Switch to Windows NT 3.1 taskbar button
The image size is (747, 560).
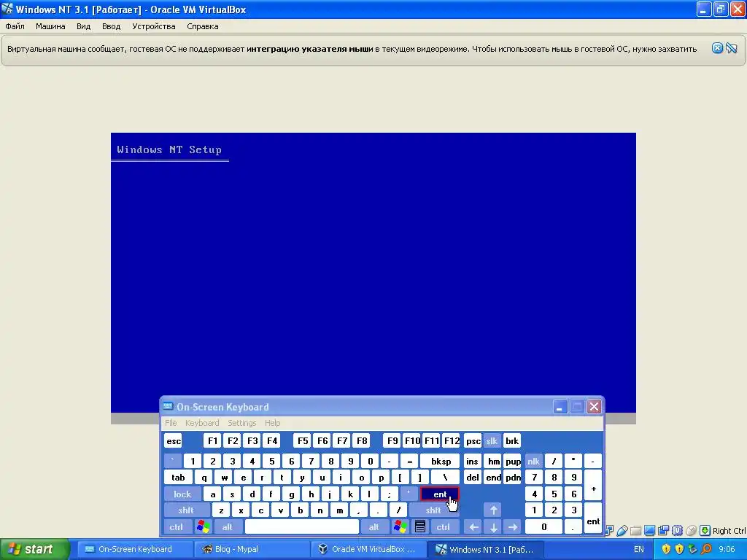click(485, 549)
